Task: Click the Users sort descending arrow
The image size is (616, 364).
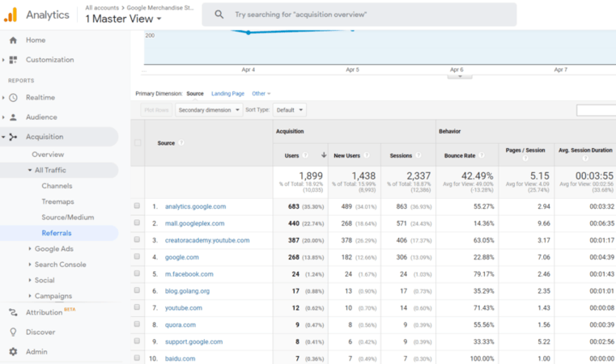Action: (x=324, y=155)
